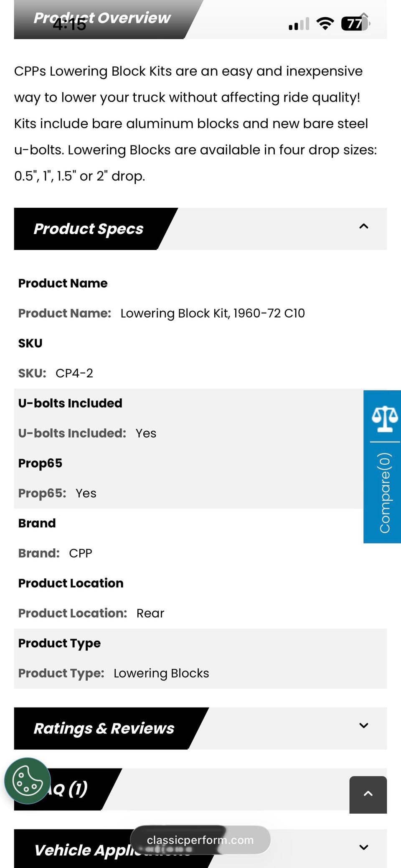Collapse the Product Specs section chevron
Screen dimensions: 401x868
[x=364, y=227]
